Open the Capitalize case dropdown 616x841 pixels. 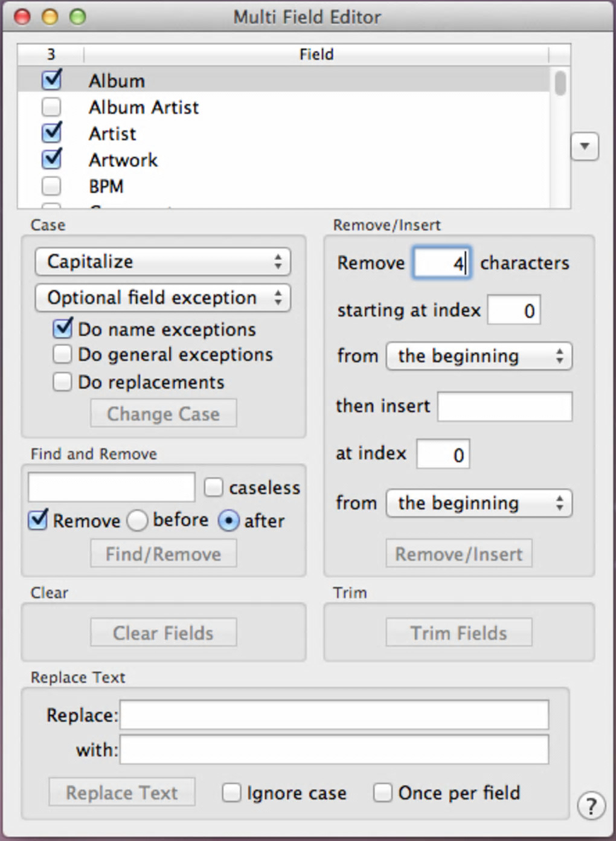click(x=162, y=262)
